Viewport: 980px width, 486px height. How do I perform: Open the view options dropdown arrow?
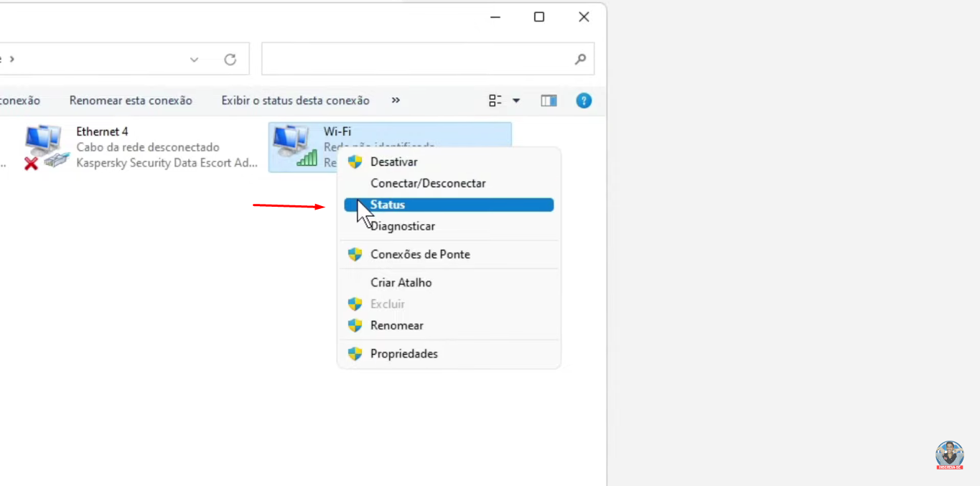coord(516,101)
